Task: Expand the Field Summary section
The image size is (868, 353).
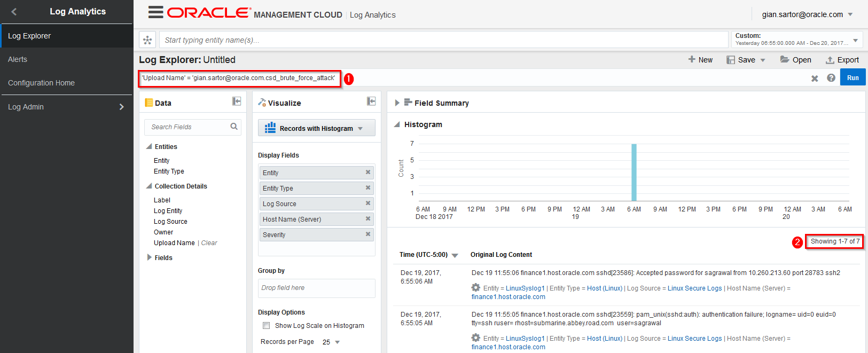Action: 397,103
